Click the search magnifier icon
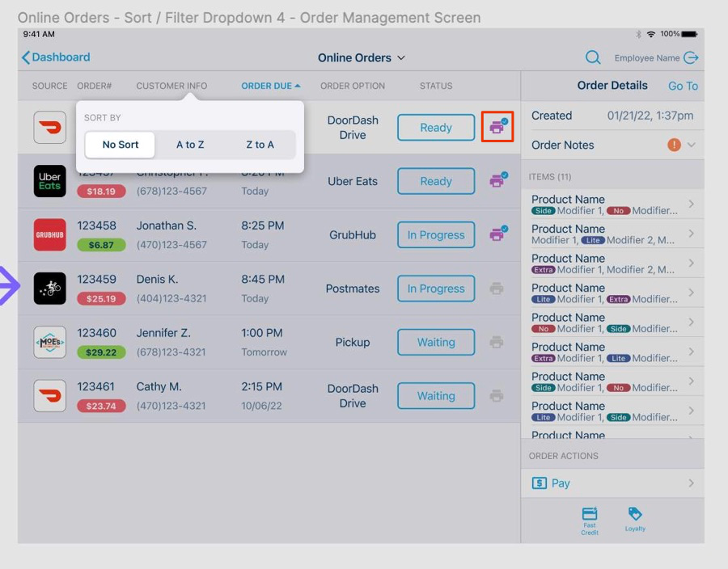728x569 pixels. point(593,57)
